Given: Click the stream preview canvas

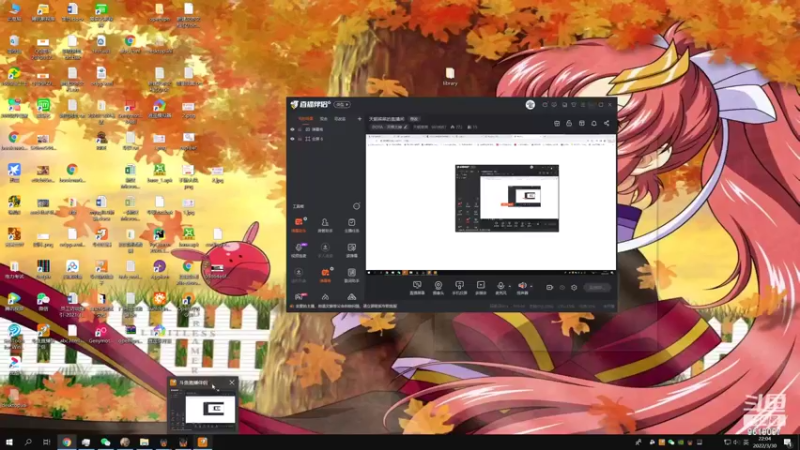Looking at the screenshot, I should coord(491,204).
